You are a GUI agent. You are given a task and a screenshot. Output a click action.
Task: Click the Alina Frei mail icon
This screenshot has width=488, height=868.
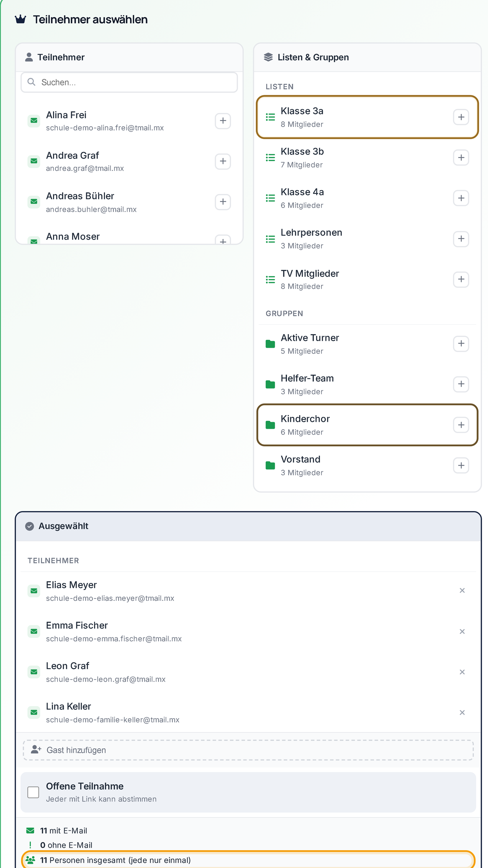tap(34, 121)
